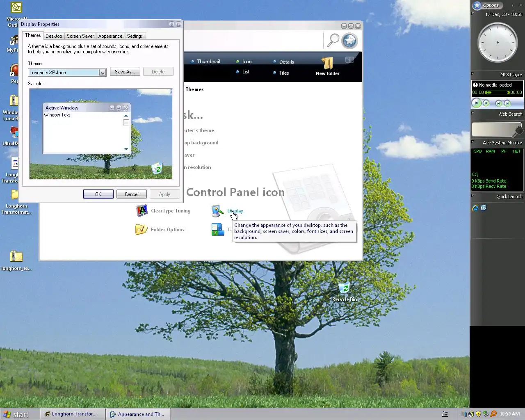Click the Adv System Monitor display
Screen dimensions: 525x420
pyautogui.click(x=497, y=169)
